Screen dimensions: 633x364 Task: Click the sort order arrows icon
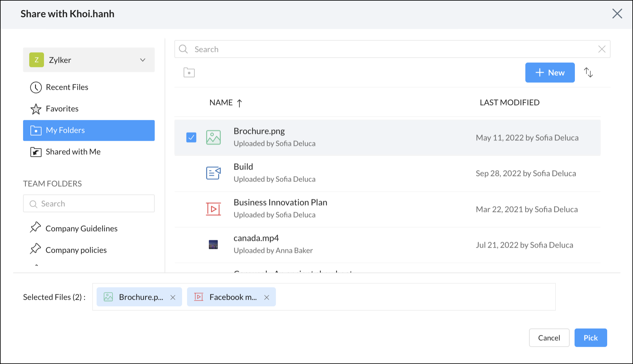(x=588, y=73)
